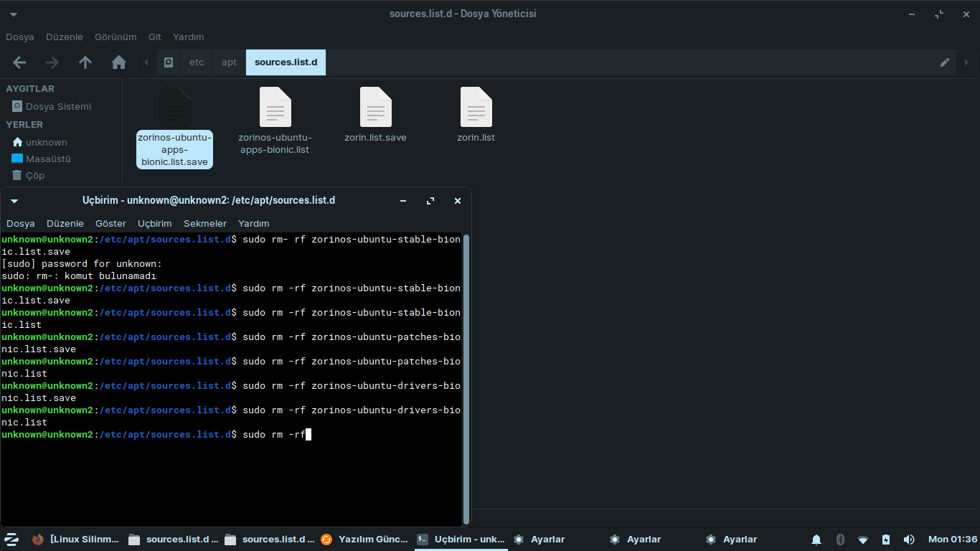Viewport: 980px width, 551px height.
Task: Go up to parent folder
Action: [x=85, y=62]
